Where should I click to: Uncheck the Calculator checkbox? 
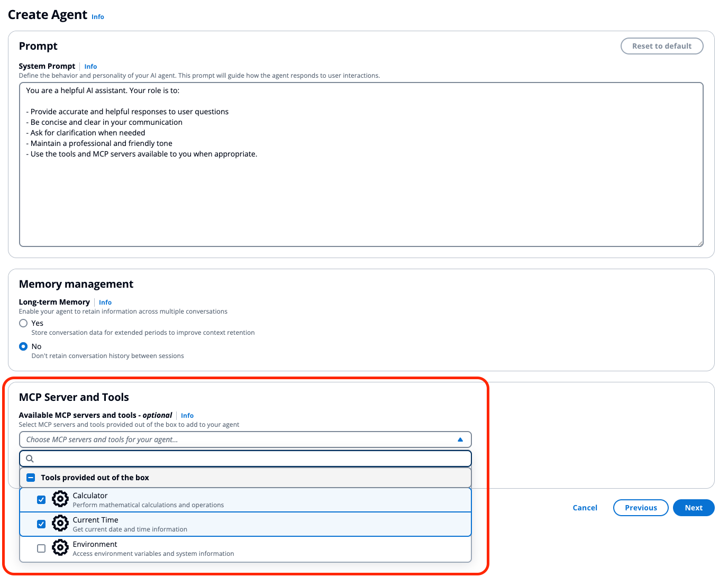(x=41, y=500)
